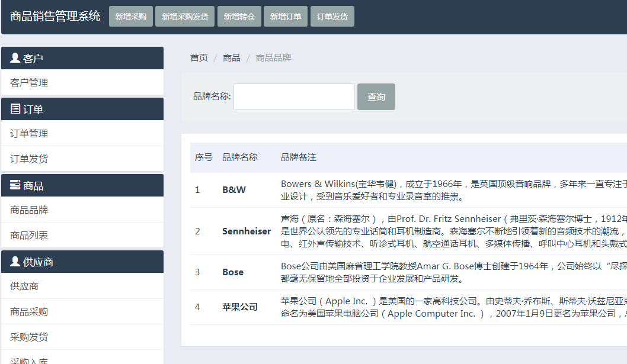
Task: Open 商品列表 from the sidebar
Action: (29, 236)
